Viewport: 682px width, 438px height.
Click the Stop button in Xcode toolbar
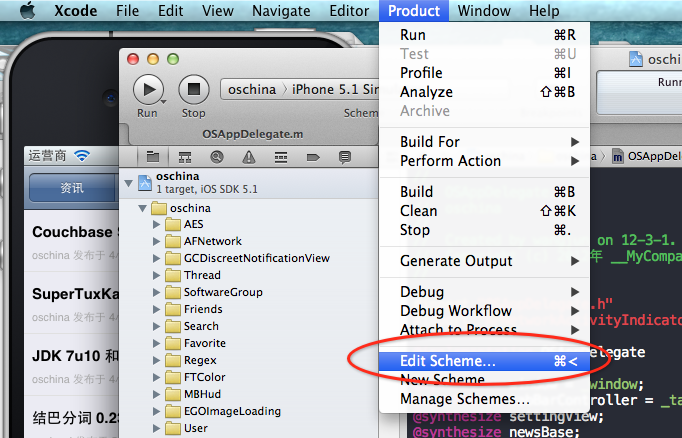click(194, 89)
